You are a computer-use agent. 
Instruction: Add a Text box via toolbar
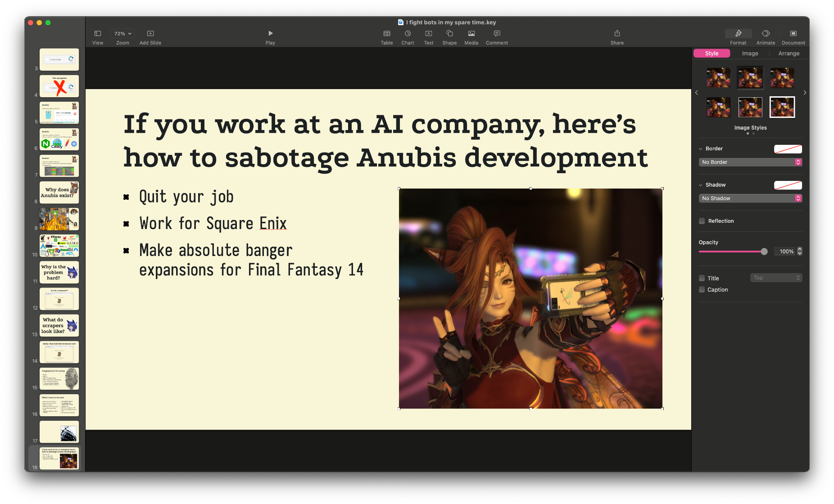point(428,34)
